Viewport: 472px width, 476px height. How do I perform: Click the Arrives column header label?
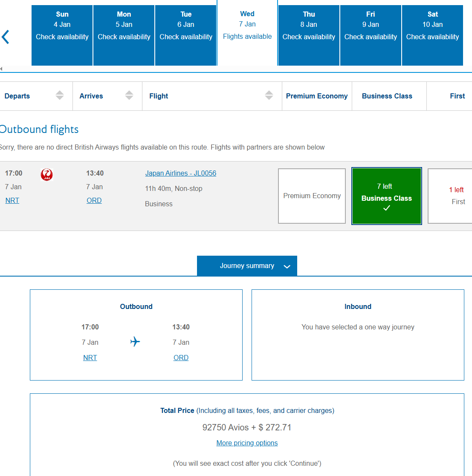91,96
